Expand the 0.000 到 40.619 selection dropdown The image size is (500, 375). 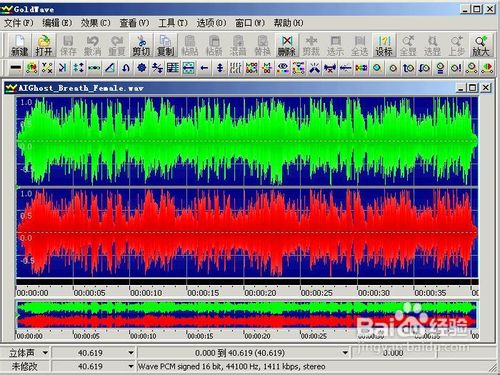[x=345, y=353]
